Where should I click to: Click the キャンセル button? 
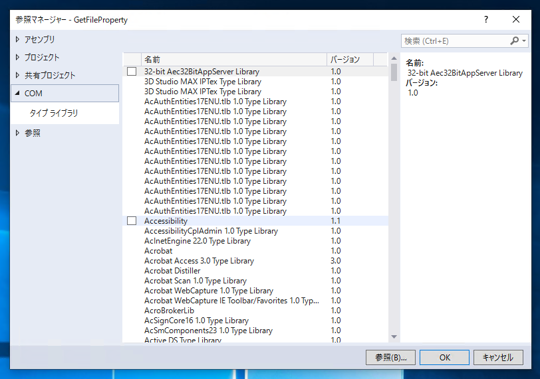click(498, 357)
